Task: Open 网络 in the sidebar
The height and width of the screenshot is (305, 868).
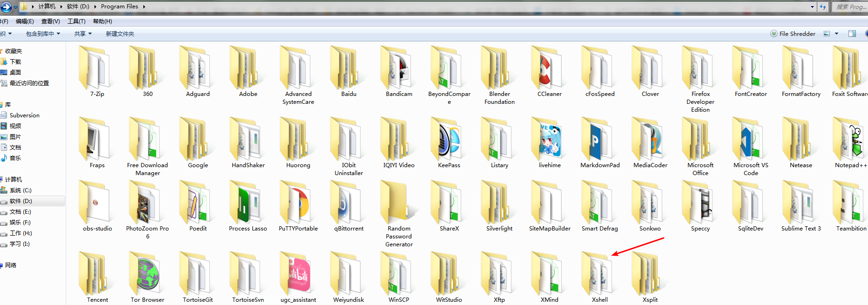Action: pyautogui.click(x=11, y=265)
